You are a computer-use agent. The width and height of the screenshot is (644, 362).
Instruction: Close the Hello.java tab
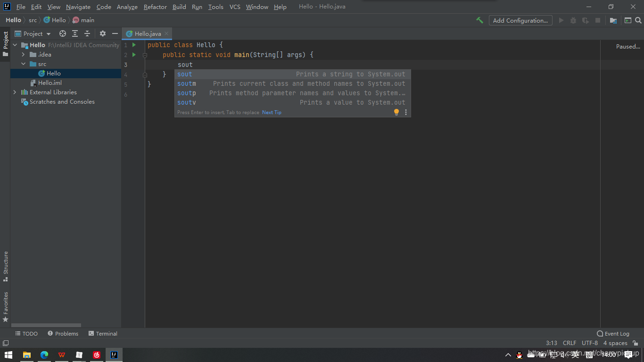point(166,33)
